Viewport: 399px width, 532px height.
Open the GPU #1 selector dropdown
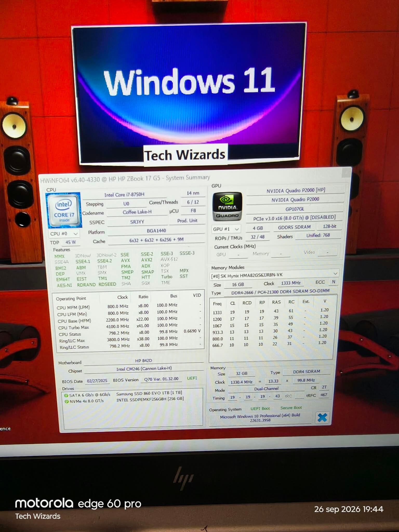pyautogui.click(x=226, y=229)
